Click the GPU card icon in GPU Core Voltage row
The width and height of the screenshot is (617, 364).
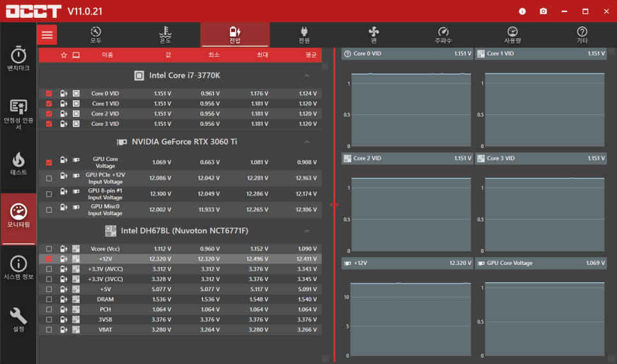coord(76,160)
